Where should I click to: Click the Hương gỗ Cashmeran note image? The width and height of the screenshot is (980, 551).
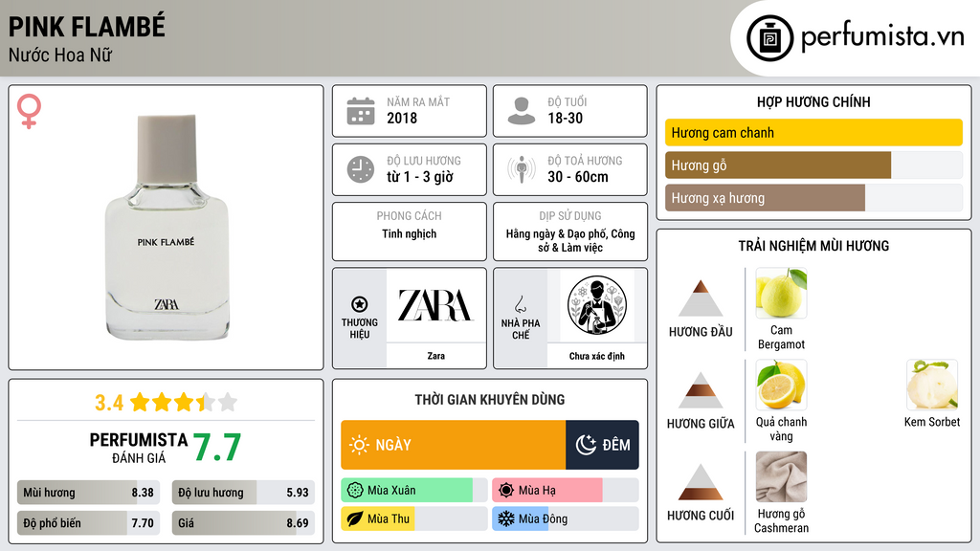[x=781, y=476]
